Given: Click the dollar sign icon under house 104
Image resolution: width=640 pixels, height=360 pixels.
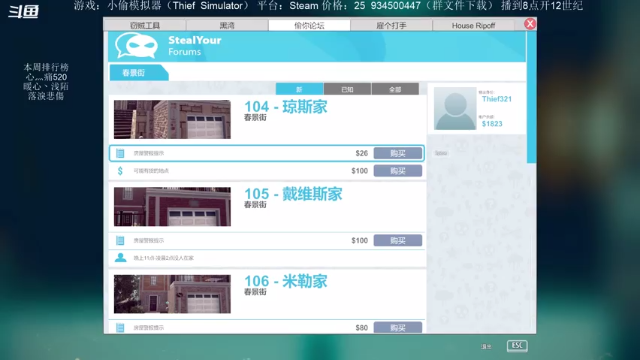Looking at the screenshot, I should [120, 171].
